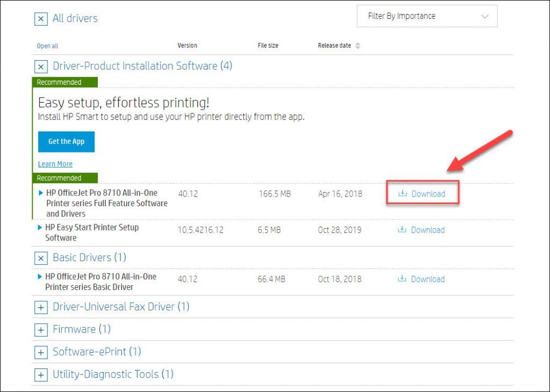Click the Get the App button
The image size is (550, 392).
point(66,142)
